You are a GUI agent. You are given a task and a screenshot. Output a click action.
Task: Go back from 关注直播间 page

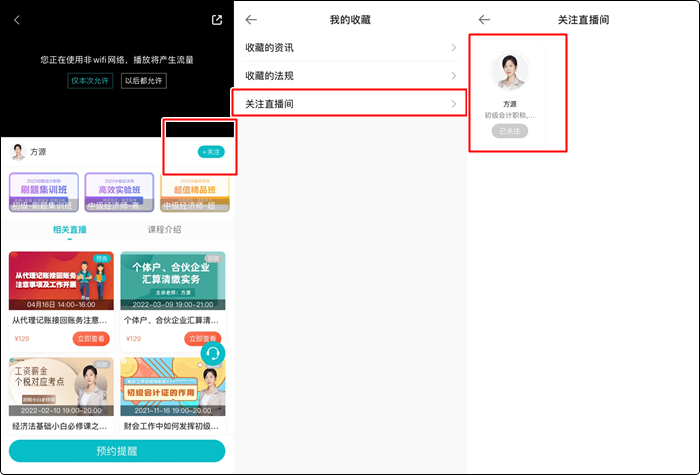[x=484, y=20]
